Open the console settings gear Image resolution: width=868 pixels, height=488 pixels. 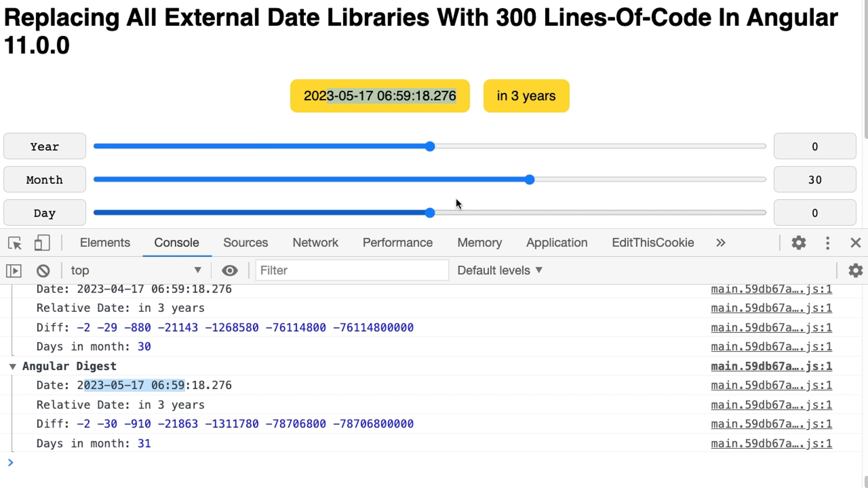(x=855, y=270)
